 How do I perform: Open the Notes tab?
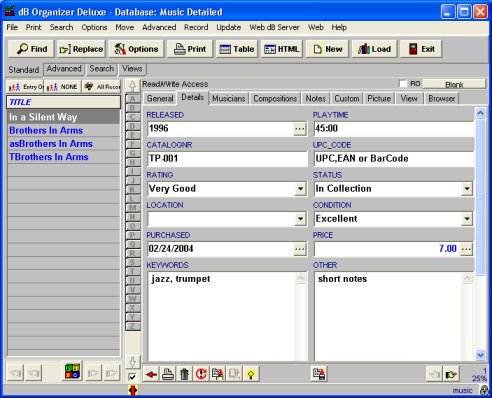pos(315,99)
